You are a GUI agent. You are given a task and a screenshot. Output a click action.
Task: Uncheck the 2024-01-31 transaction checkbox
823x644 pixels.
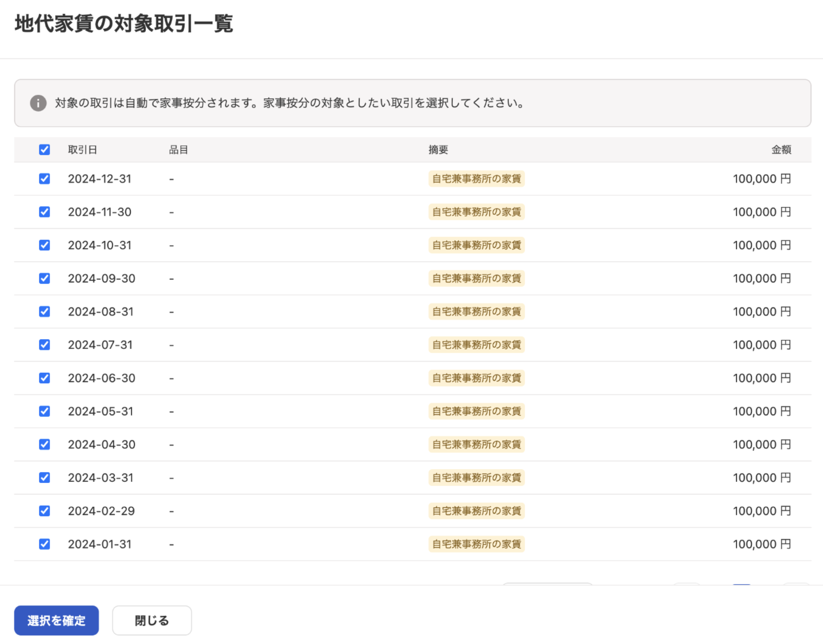point(44,544)
